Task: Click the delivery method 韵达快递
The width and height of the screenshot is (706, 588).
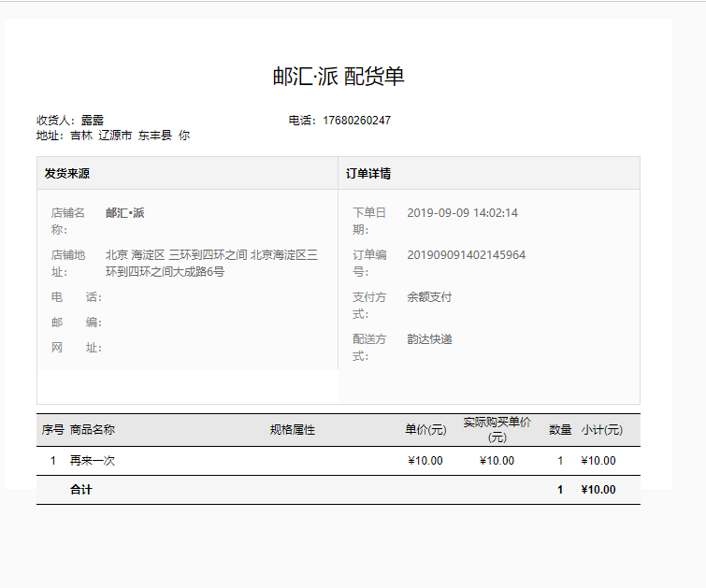Action: pyautogui.click(x=429, y=339)
